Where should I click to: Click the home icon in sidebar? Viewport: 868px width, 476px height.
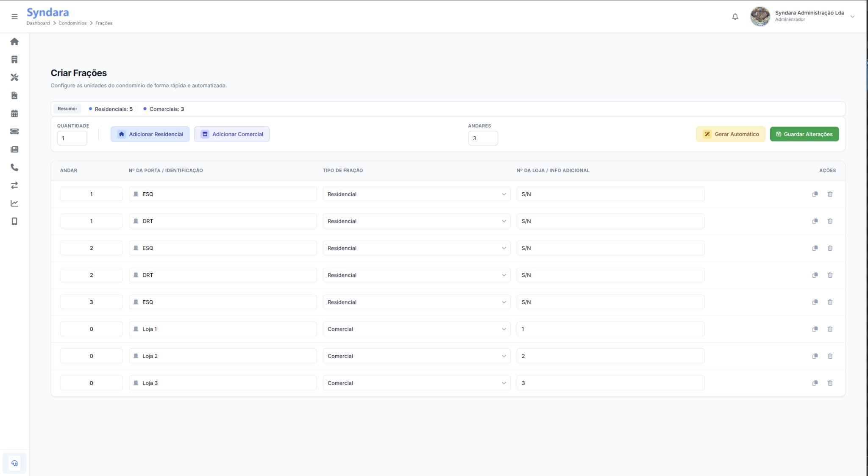coord(14,42)
